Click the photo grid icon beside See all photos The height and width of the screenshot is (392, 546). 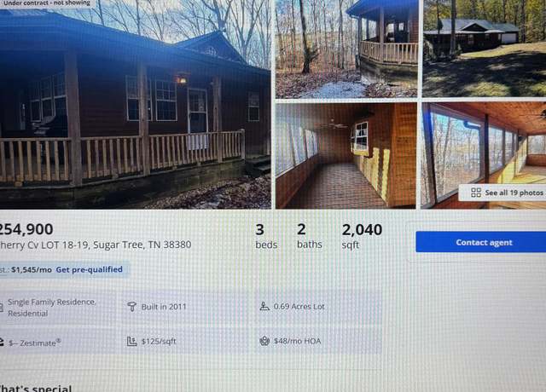point(476,193)
